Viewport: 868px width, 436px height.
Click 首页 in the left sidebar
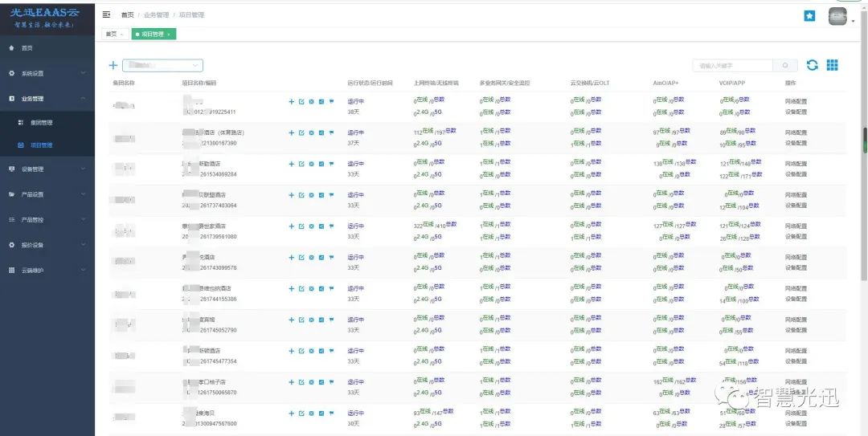pyautogui.click(x=27, y=48)
